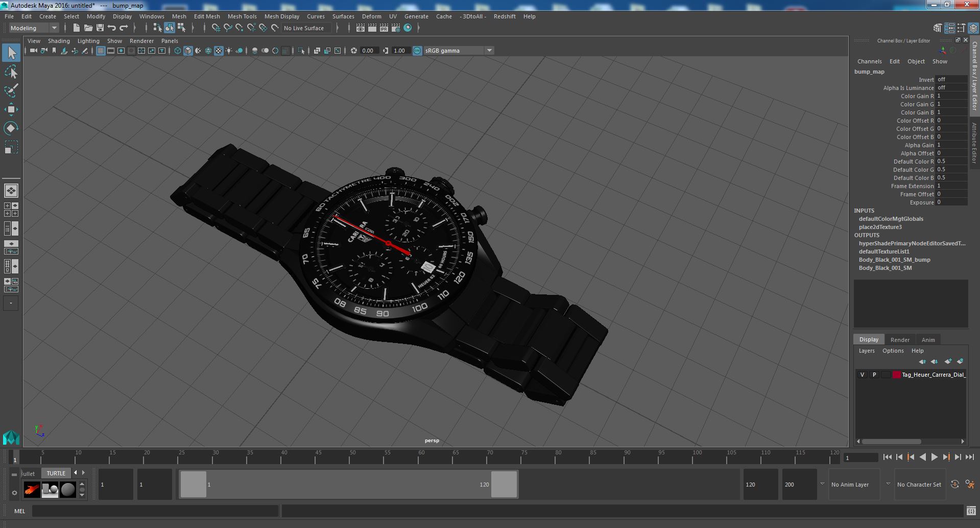Select the Body_Black_001_SM_bump output node
The height and width of the screenshot is (528, 980).
(894, 260)
